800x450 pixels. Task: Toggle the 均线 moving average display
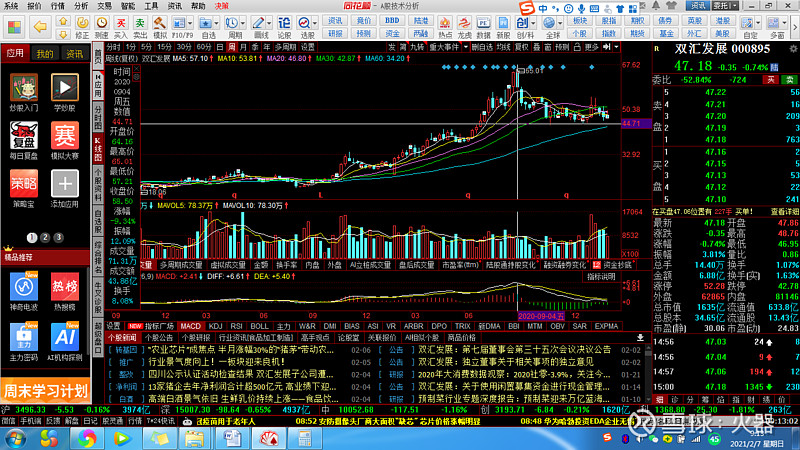point(504,47)
